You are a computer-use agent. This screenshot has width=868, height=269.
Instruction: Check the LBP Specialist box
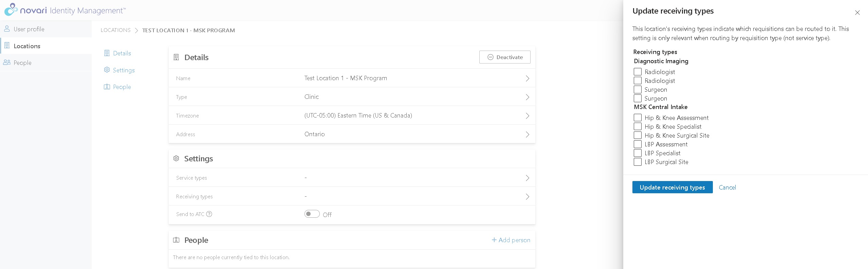[638, 153]
